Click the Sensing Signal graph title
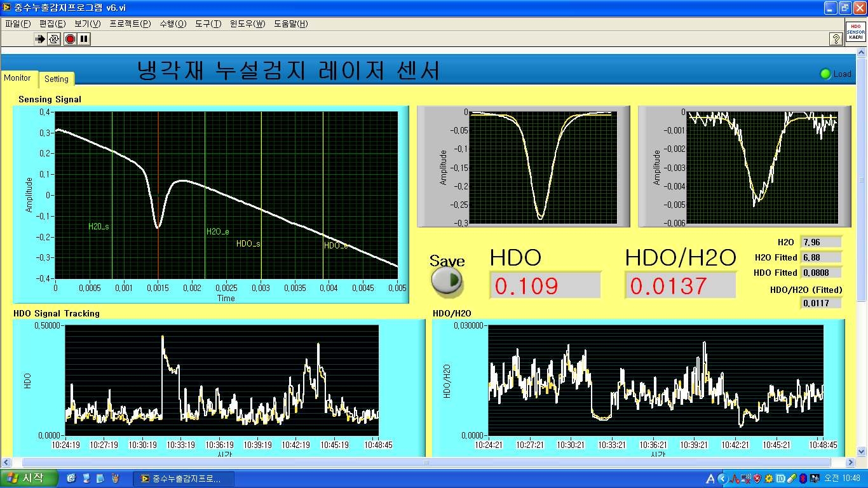This screenshot has height=488, width=868. (50, 99)
